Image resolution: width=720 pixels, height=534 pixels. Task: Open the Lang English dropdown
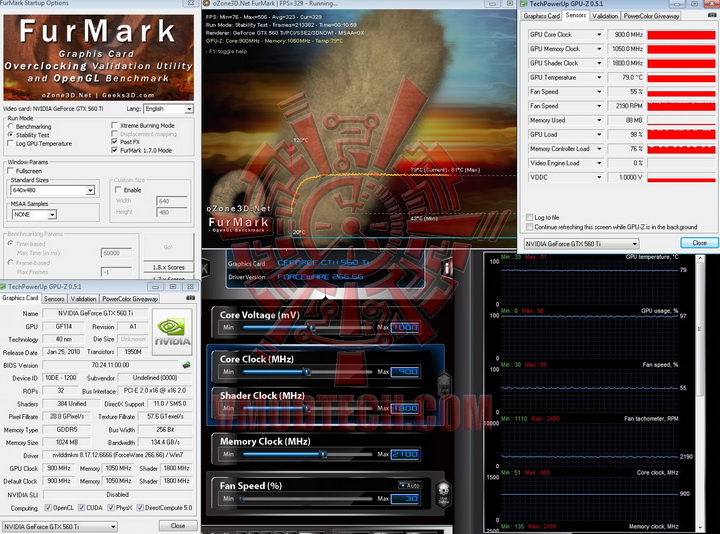[189, 109]
